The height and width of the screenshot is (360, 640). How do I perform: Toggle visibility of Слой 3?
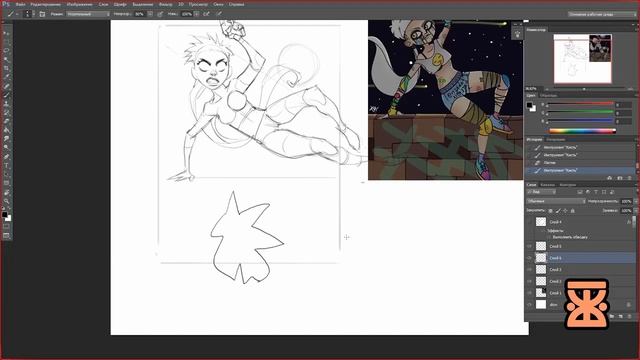click(x=529, y=270)
